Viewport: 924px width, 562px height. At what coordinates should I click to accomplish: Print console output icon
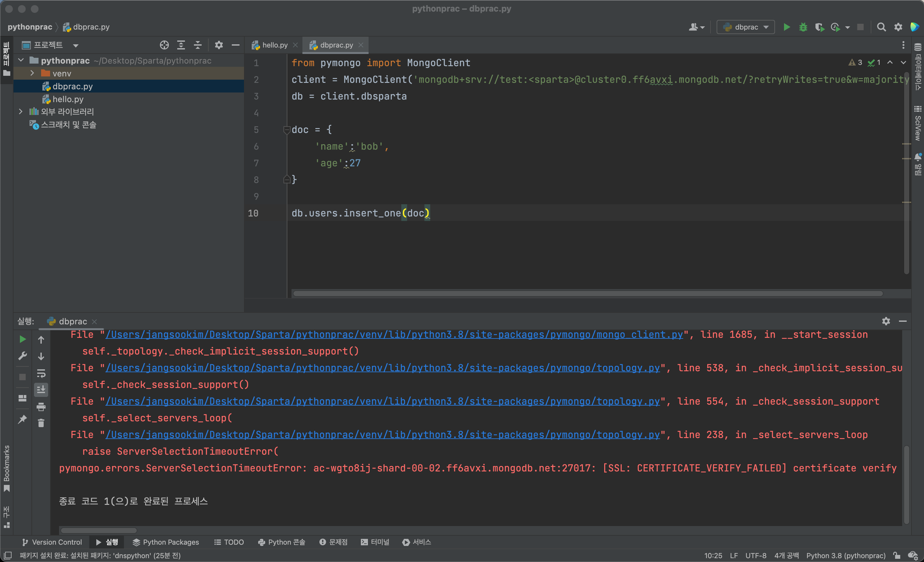(41, 407)
